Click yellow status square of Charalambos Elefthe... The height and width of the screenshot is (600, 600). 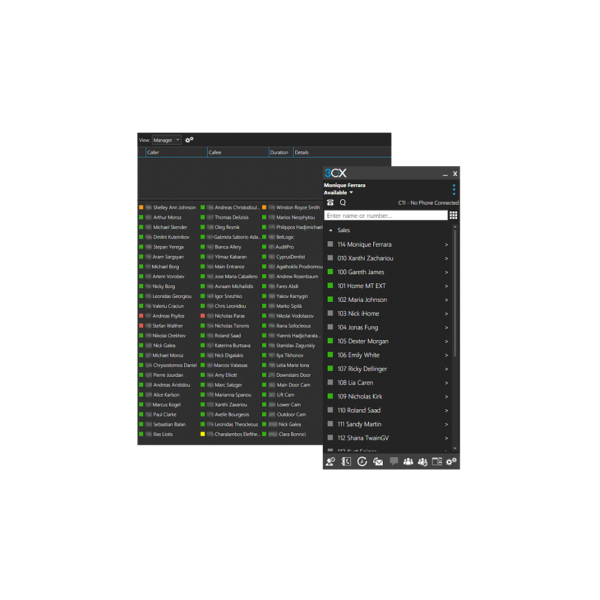click(203, 434)
